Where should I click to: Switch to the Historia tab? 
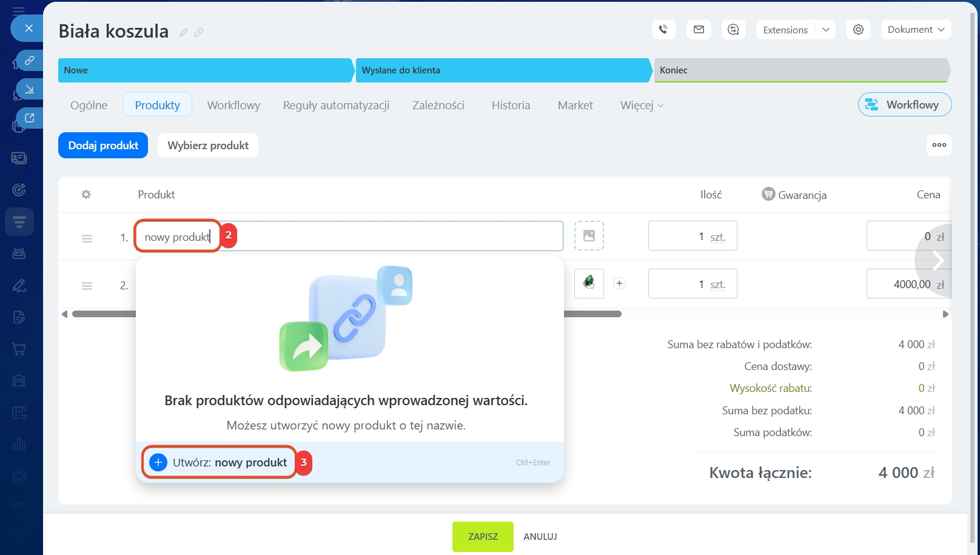tap(511, 106)
